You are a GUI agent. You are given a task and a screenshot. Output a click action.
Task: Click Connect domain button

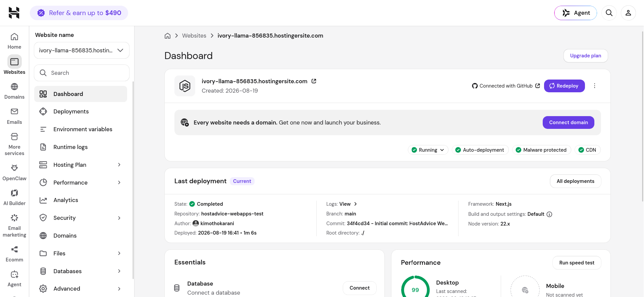568,122
